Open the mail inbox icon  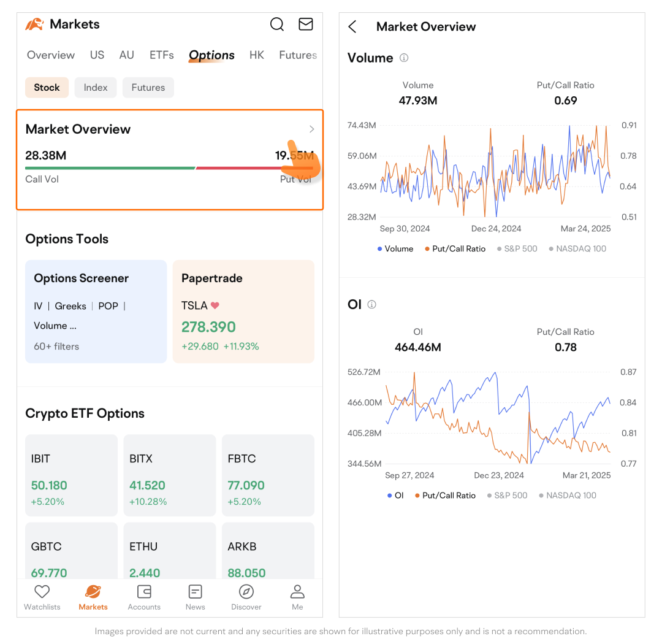[x=305, y=24]
